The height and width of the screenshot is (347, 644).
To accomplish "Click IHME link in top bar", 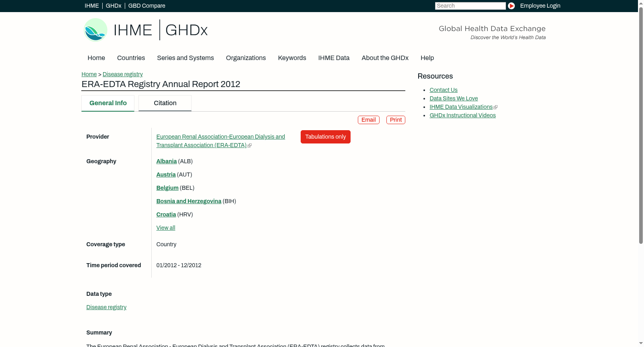I will [92, 6].
